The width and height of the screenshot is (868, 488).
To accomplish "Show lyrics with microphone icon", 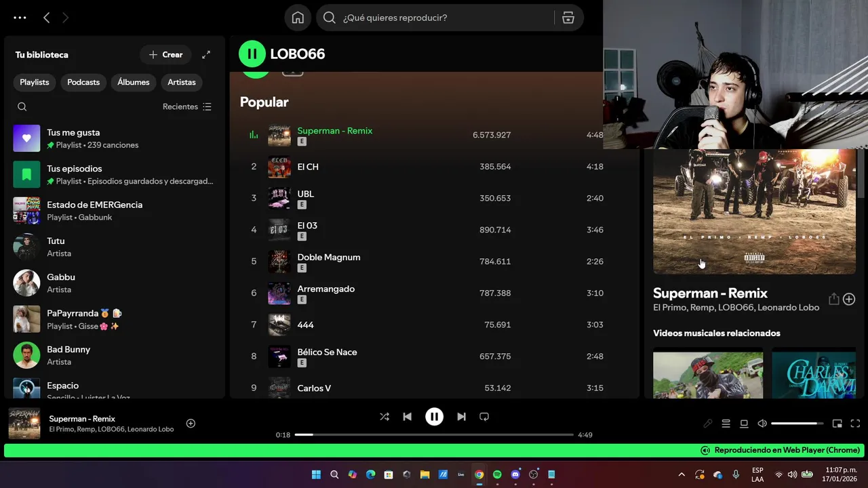I will coord(708,424).
